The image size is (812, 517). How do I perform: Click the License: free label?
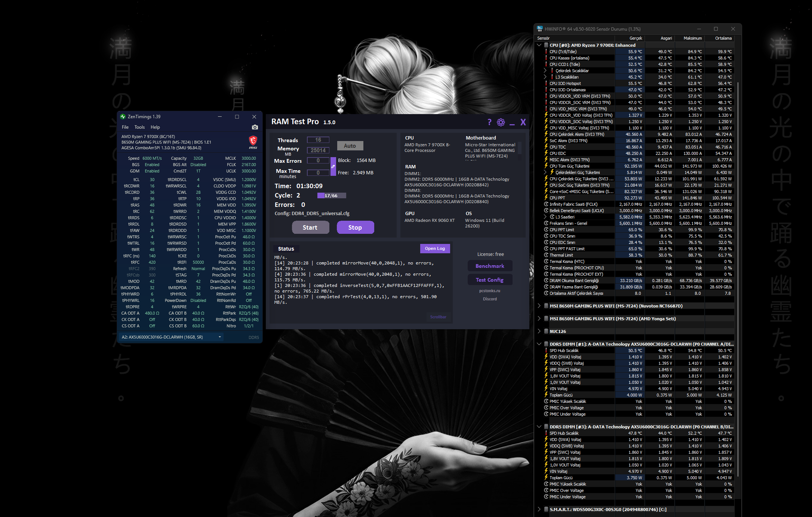(x=490, y=254)
